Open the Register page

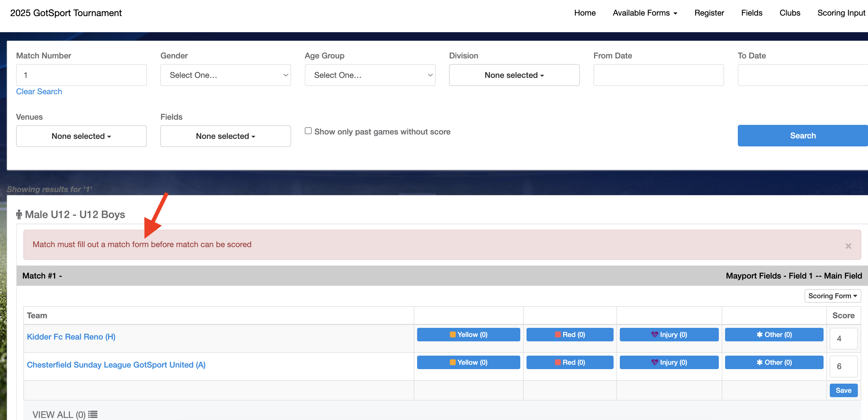pyautogui.click(x=709, y=13)
